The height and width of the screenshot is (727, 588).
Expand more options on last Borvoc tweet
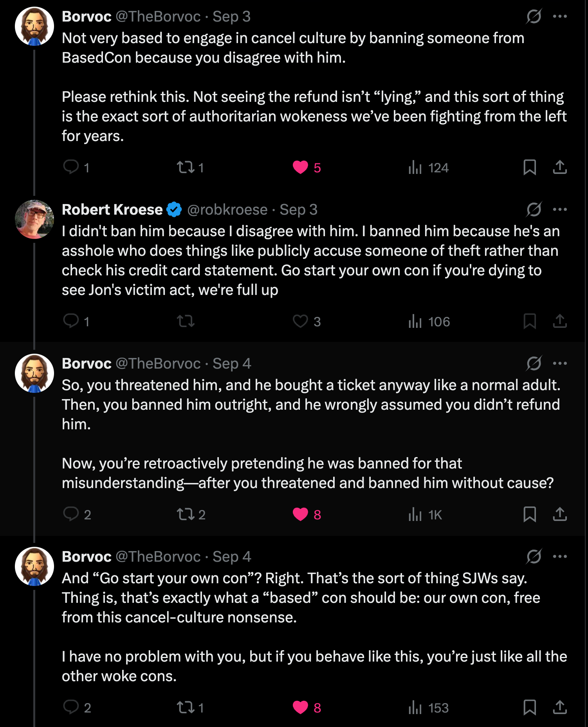pyautogui.click(x=560, y=557)
